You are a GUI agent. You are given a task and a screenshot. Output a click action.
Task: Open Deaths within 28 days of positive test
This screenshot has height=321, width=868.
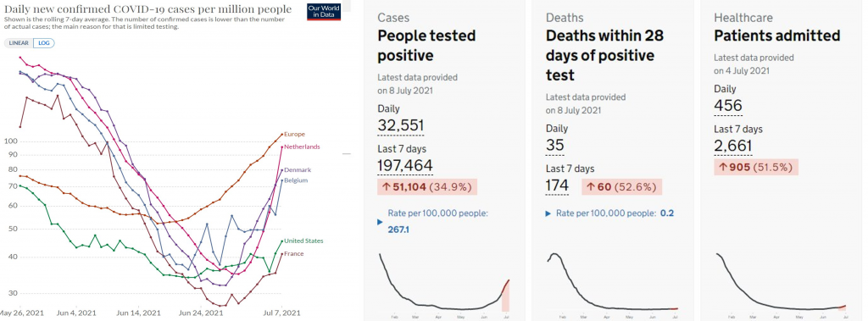(x=604, y=55)
